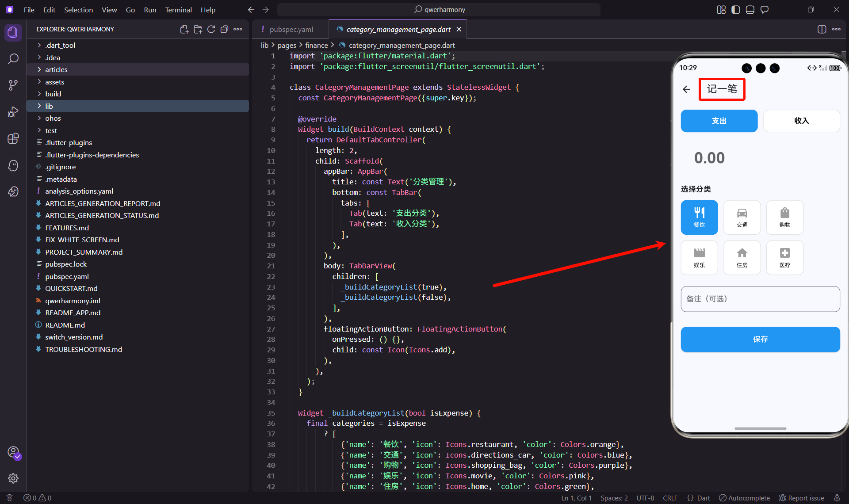
Task: Toggle panel visibility layout icon
Action: (x=750, y=10)
